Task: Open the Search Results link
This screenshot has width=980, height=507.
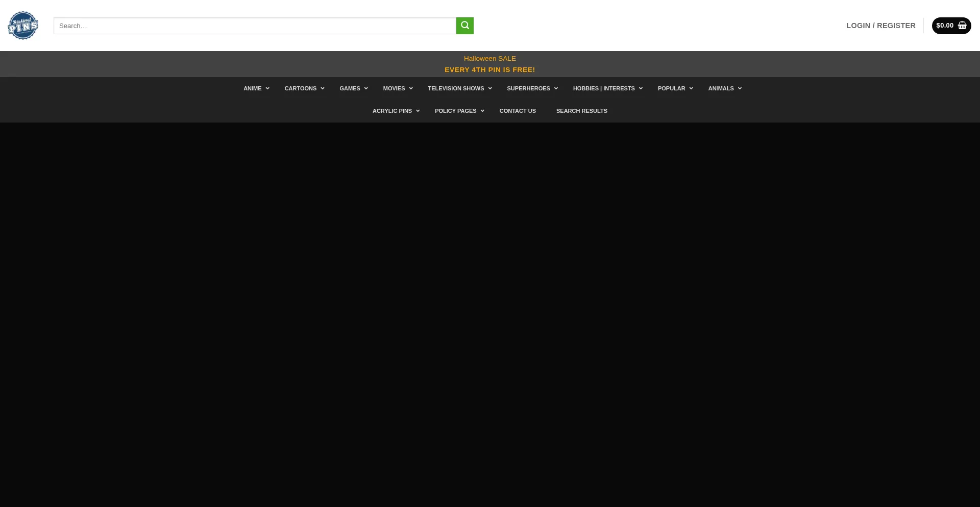Action: click(581, 111)
